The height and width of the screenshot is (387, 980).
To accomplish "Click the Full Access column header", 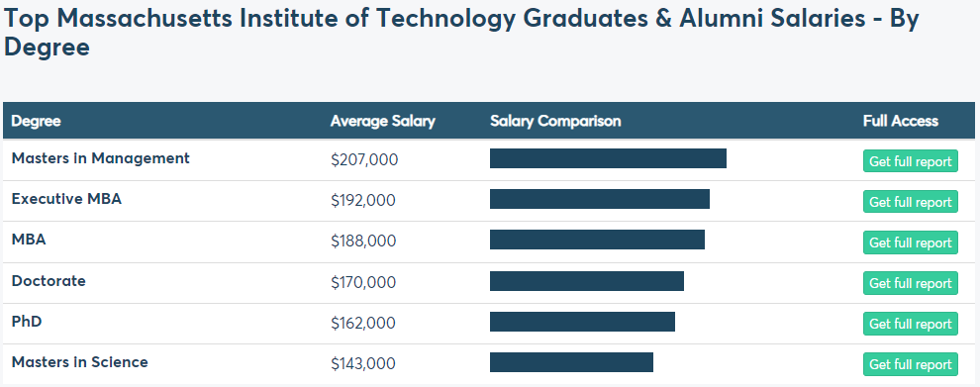I will point(901,121).
